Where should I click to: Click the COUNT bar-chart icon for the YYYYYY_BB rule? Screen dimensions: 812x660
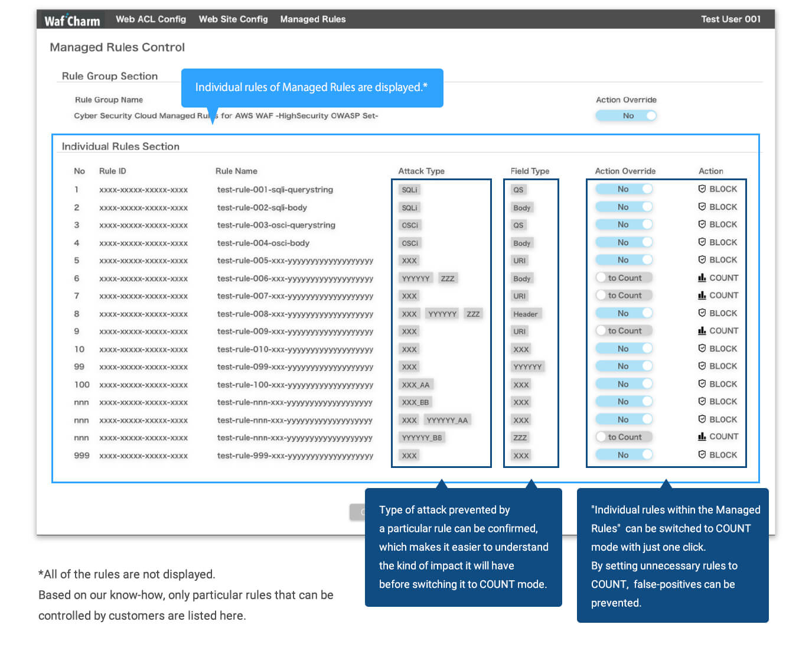click(702, 437)
